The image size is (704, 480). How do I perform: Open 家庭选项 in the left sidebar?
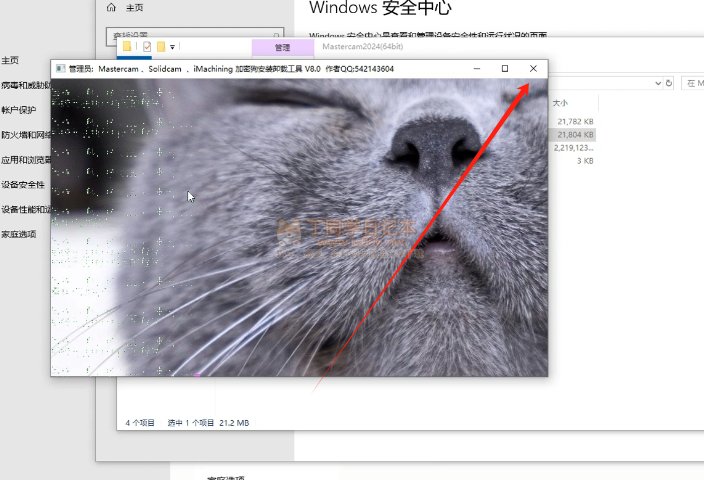tap(18, 234)
